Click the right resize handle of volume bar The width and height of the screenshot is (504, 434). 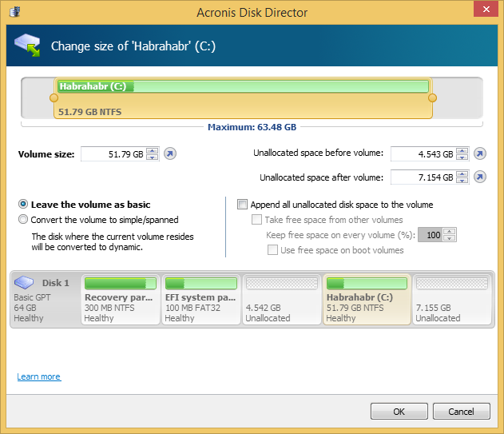(432, 98)
